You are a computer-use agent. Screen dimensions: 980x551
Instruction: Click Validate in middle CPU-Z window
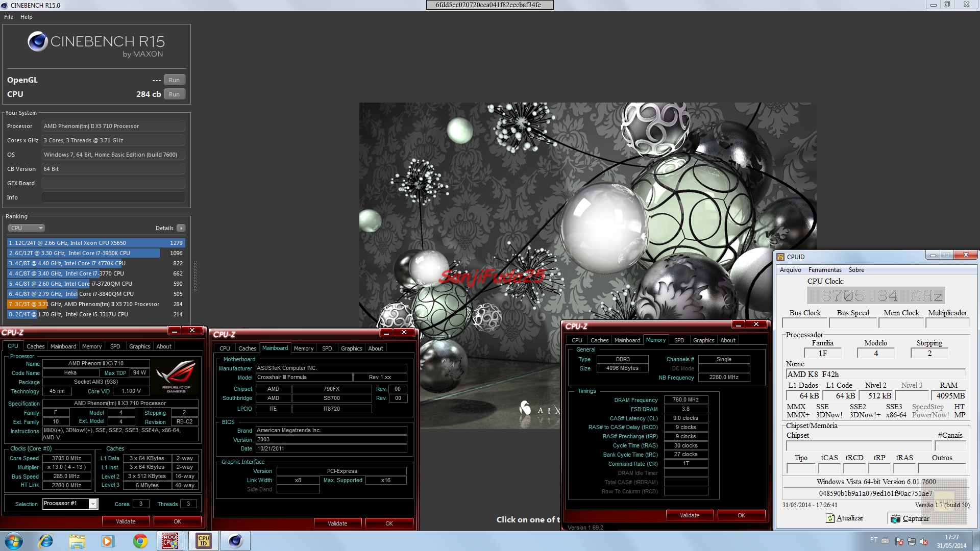point(337,523)
